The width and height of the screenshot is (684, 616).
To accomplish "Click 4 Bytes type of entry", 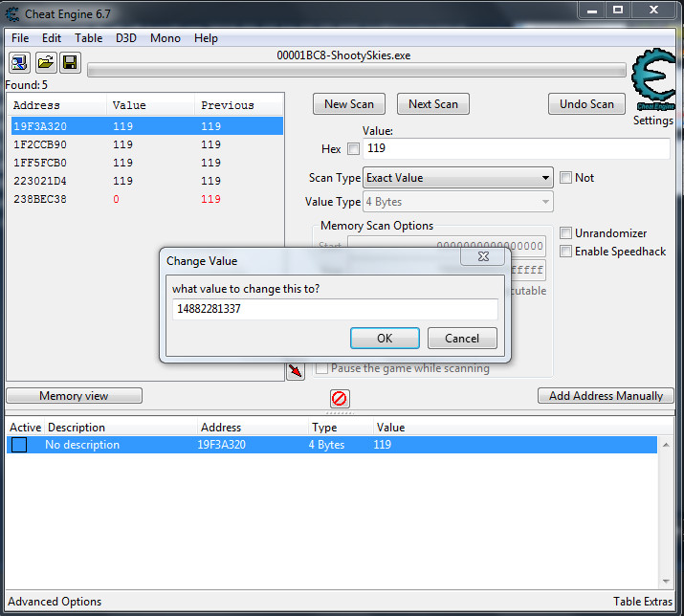I will tap(327, 445).
